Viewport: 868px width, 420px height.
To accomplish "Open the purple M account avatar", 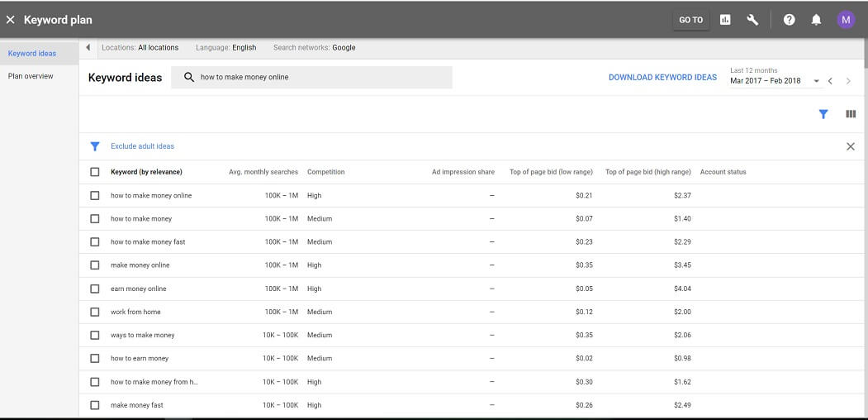I will click(846, 20).
